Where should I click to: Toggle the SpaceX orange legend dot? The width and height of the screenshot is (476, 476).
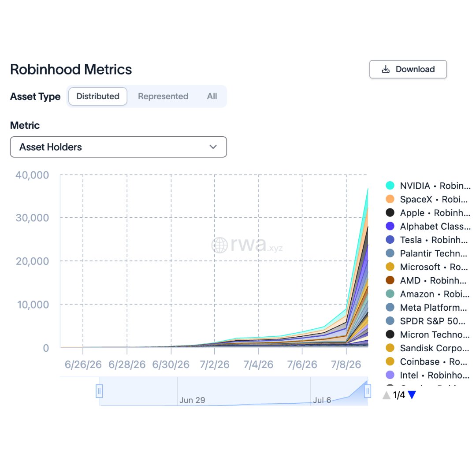pos(390,199)
